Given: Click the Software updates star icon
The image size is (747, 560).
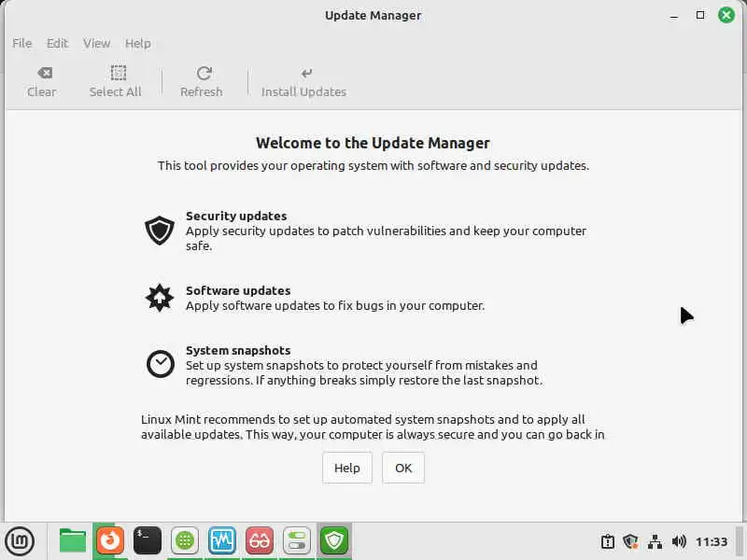Looking at the screenshot, I should (x=160, y=298).
